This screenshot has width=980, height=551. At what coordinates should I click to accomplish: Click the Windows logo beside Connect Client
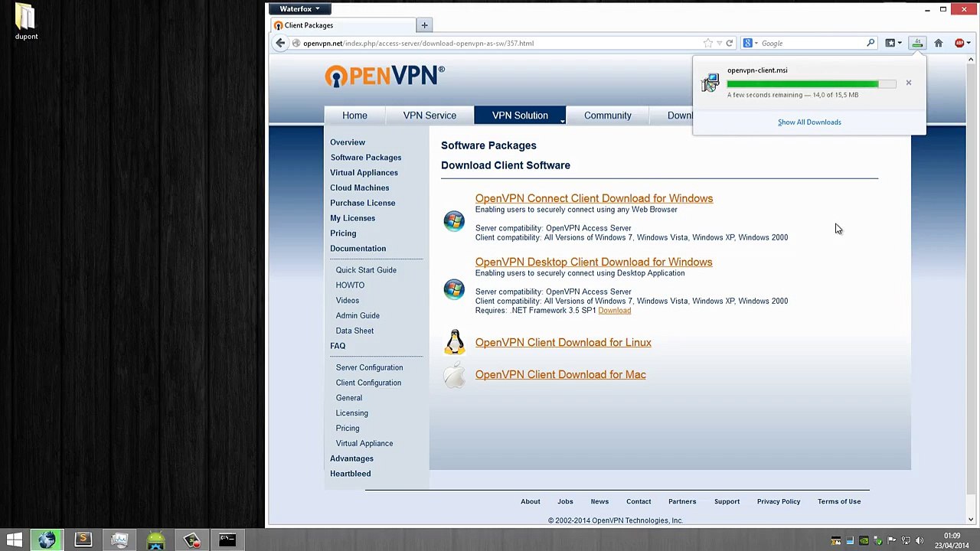click(454, 221)
